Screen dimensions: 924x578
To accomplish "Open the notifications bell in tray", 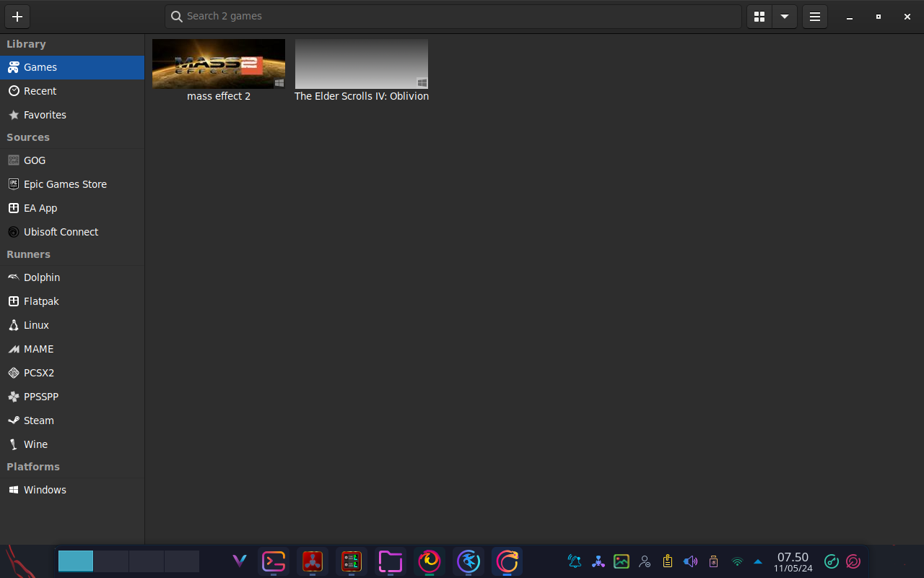I will point(575,561).
